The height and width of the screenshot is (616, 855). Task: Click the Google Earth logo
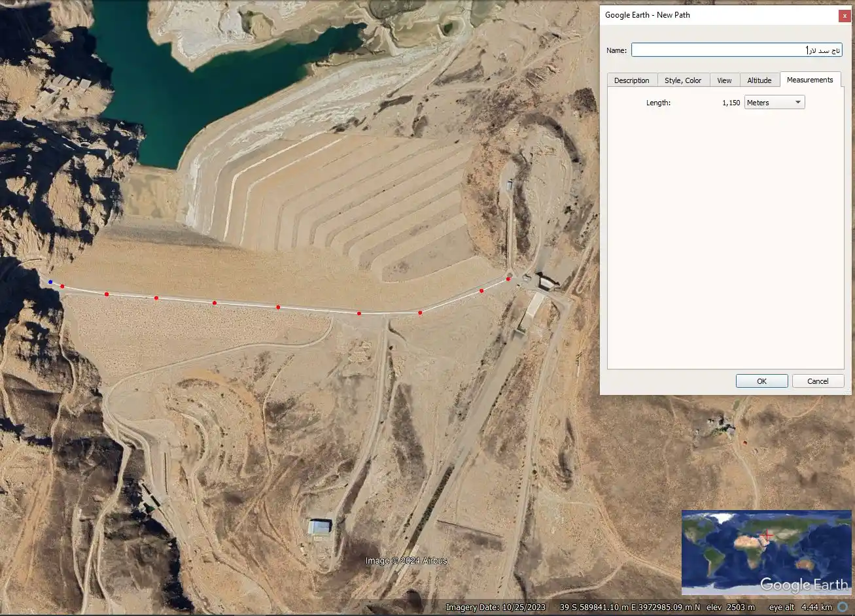[803, 585]
